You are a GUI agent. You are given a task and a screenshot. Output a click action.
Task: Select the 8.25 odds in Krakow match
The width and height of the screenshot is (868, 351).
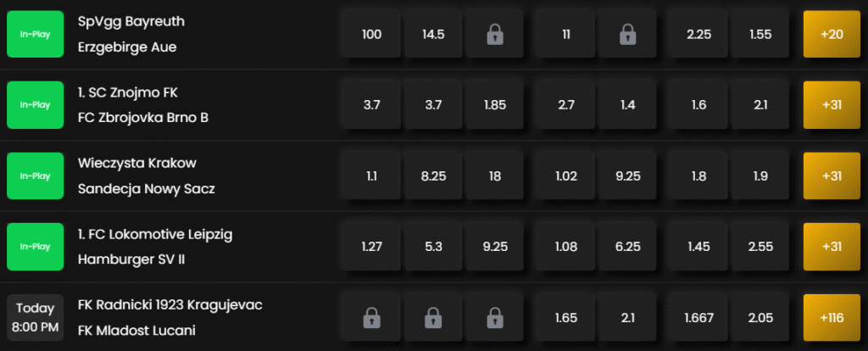(433, 176)
